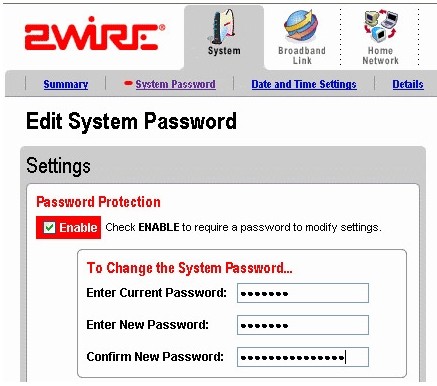The height and width of the screenshot is (386, 437).
Task: Click the Edit System Password heading
Action: coord(131,121)
